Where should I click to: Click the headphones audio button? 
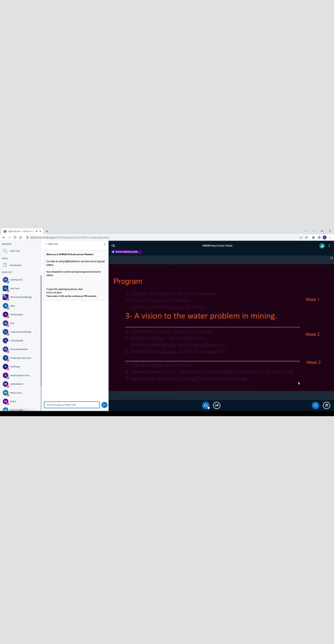coord(206,405)
